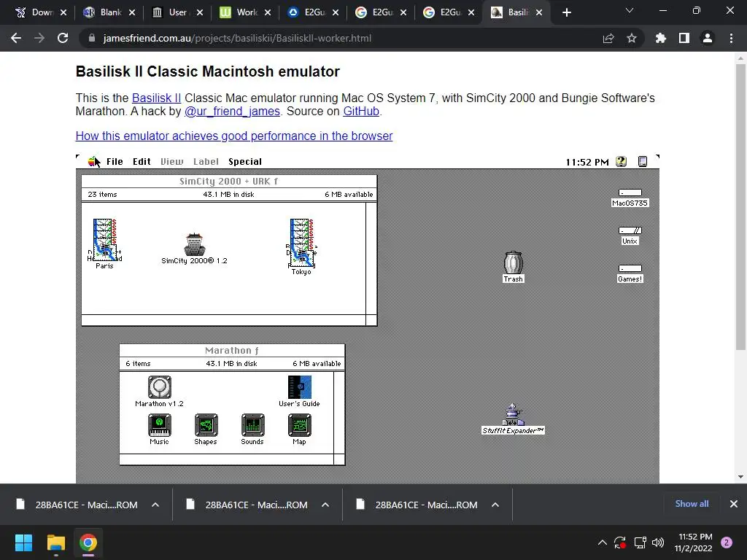Open the Windows Start menu

[23, 542]
